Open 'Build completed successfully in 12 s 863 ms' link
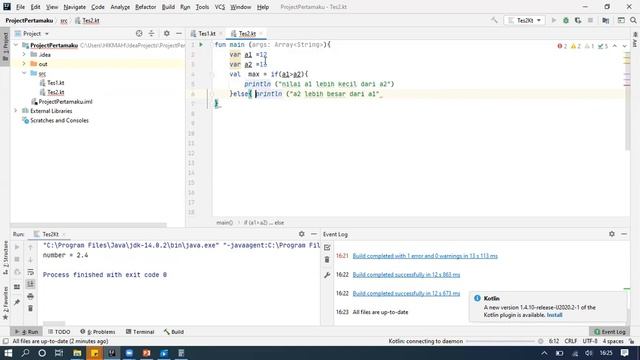This screenshot has height=360, width=640. pyautogui.click(x=406, y=275)
